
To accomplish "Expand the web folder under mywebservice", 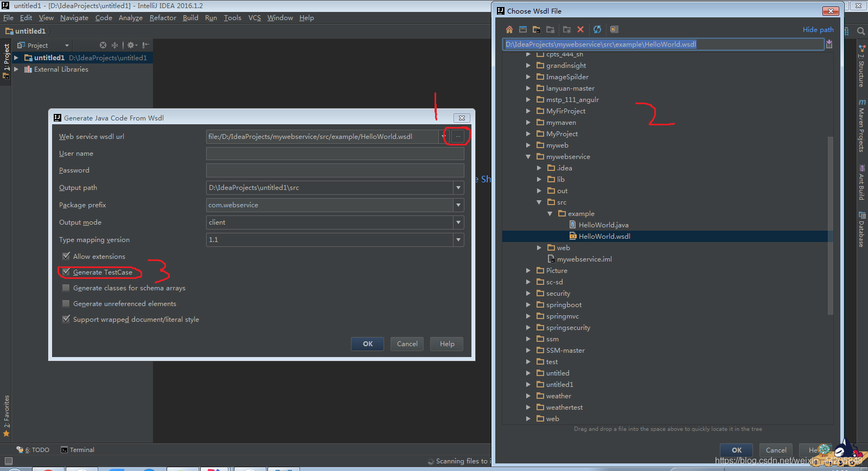I will (539, 248).
